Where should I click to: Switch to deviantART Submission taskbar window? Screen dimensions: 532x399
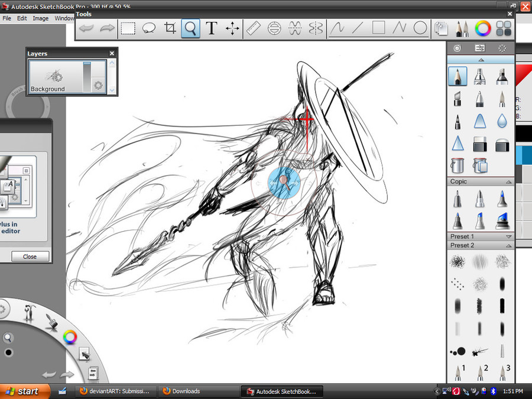pyautogui.click(x=115, y=391)
